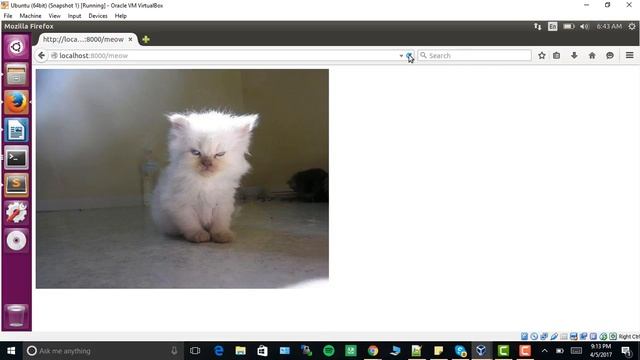The image size is (640, 360).
Task: Click the Ask me anything search box
Action: click(102, 351)
